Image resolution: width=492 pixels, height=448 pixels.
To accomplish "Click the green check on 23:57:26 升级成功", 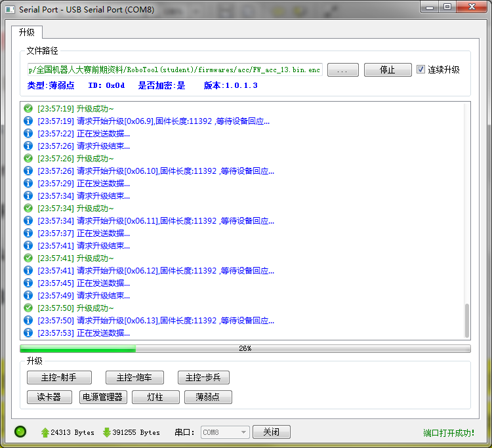I will [x=28, y=159].
